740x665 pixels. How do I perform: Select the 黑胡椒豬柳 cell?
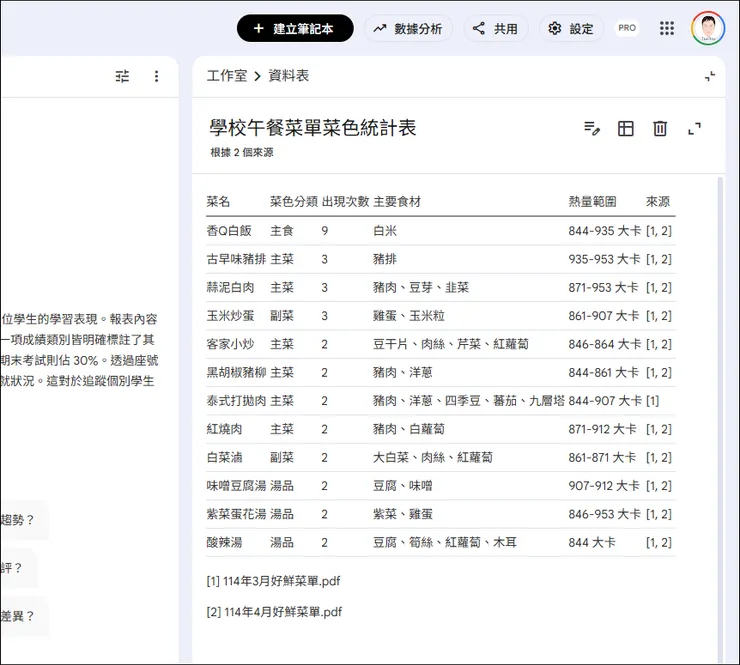tap(236, 372)
